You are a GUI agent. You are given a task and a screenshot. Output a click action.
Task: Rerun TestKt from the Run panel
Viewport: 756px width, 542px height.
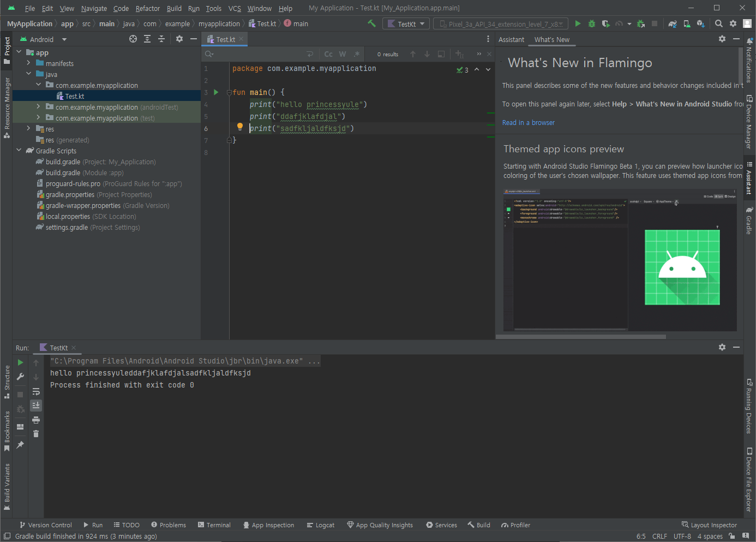(20, 362)
